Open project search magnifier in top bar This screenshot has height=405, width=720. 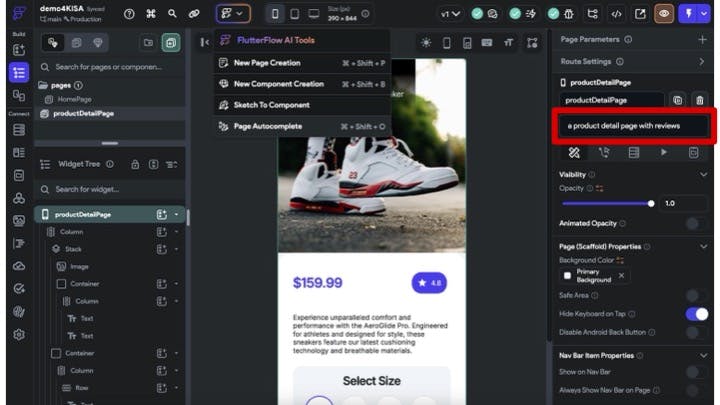[x=172, y=14]
